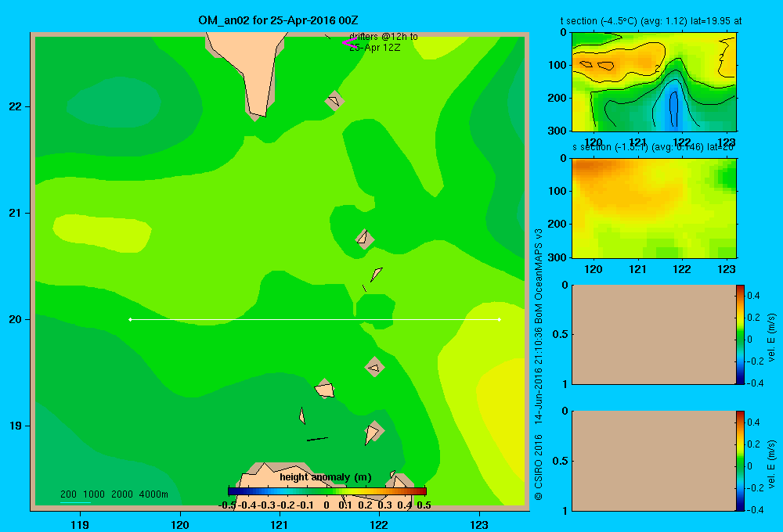Image resolution: width=783 pixels, height=532 pixels.
Task: Click latitude label "19" on main map axis
Action: click(x=15, y=426)
